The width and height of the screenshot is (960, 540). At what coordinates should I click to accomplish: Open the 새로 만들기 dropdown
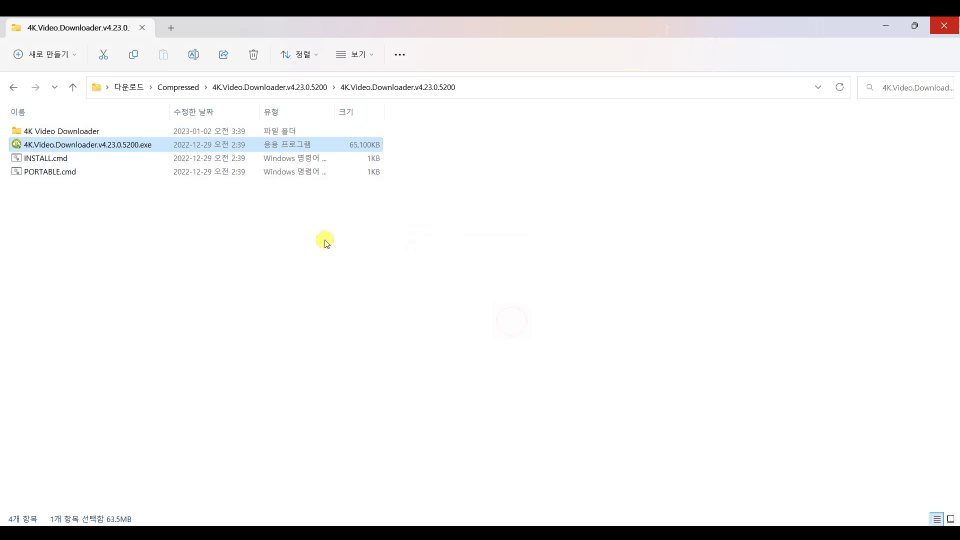45,54
